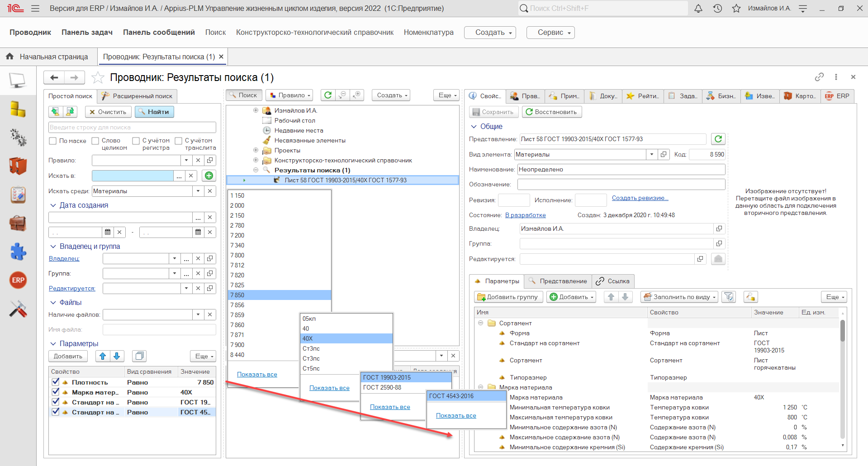The height and width of the screenshot is (466, 868).
Task: Collapse the Файлы section
Action: (53, 303)
